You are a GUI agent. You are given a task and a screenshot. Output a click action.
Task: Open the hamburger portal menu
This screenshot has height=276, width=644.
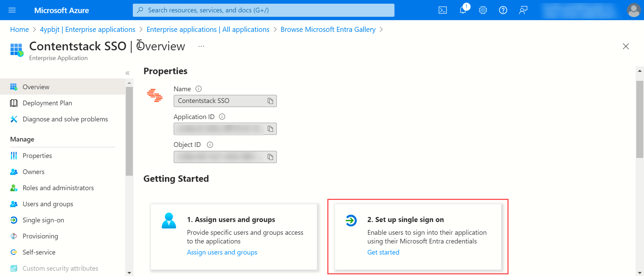12,10
